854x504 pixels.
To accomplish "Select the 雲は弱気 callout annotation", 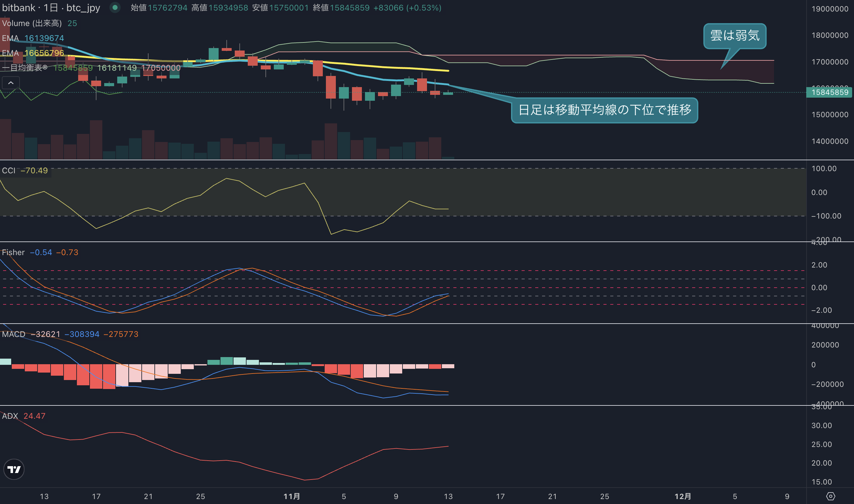I will [x=735, y=36].
